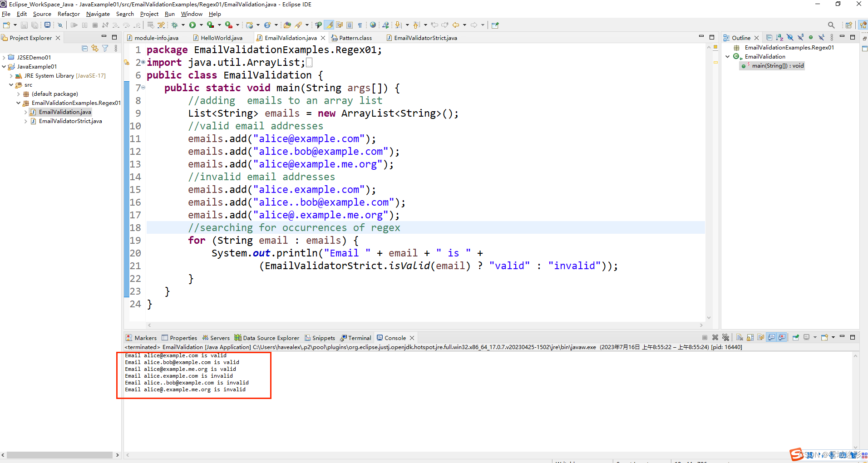Clear the console output

coord(740,337)
